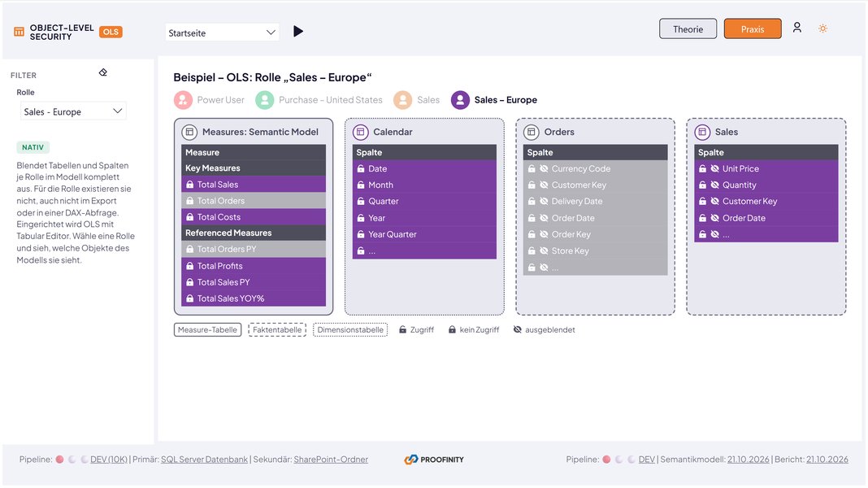Expand the Rolle dropdown showing Sales - Europe
Screen dimensions: 868x488
click(x=73, y=111)
